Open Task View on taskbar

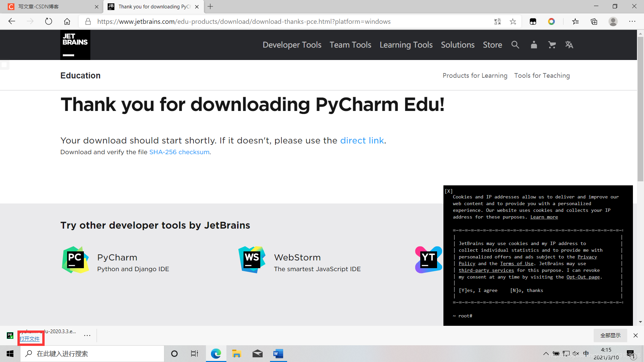(195, 354)
